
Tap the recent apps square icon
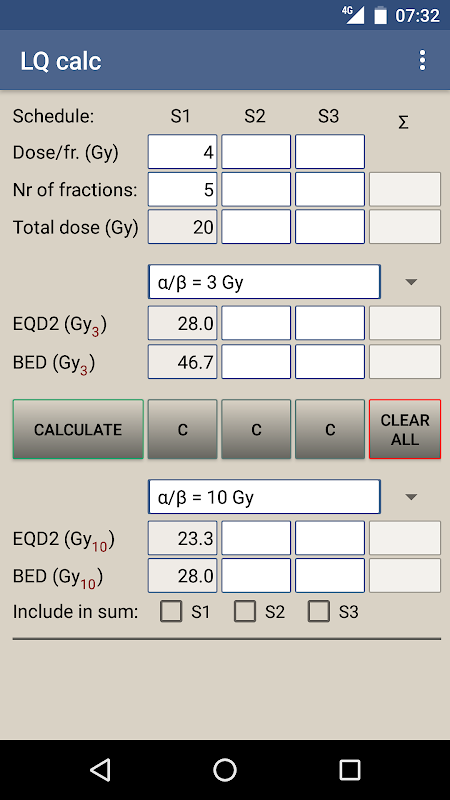(350, 769)
